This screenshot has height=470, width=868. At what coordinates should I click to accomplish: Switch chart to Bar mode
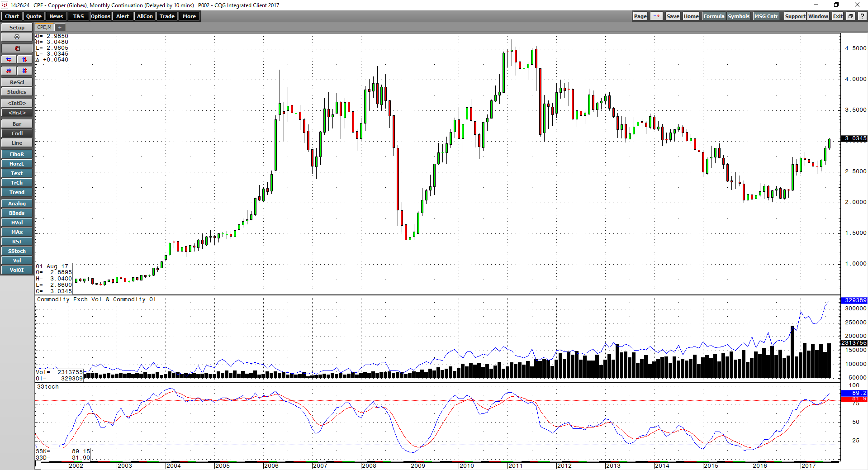(17, 123)
